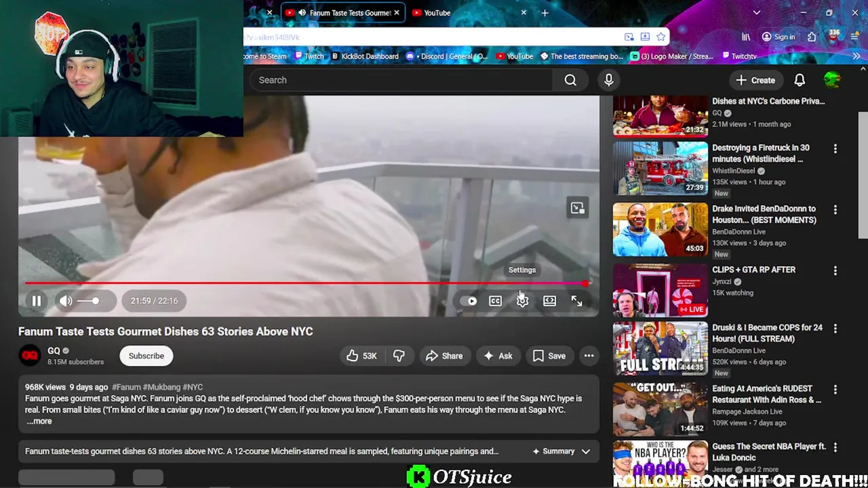Open the Ask AI button

pyautogui.click(x=498, y=356)
